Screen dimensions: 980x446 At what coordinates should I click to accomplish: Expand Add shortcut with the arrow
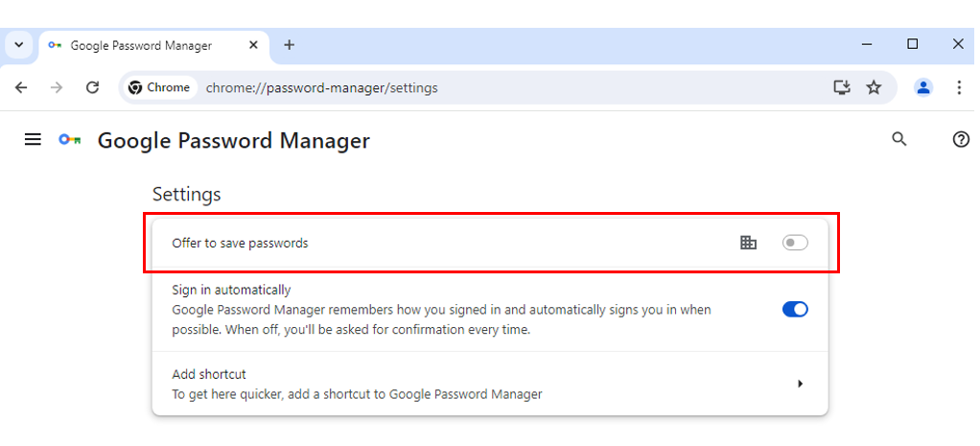pyautogui.click(x=800, y=384)
